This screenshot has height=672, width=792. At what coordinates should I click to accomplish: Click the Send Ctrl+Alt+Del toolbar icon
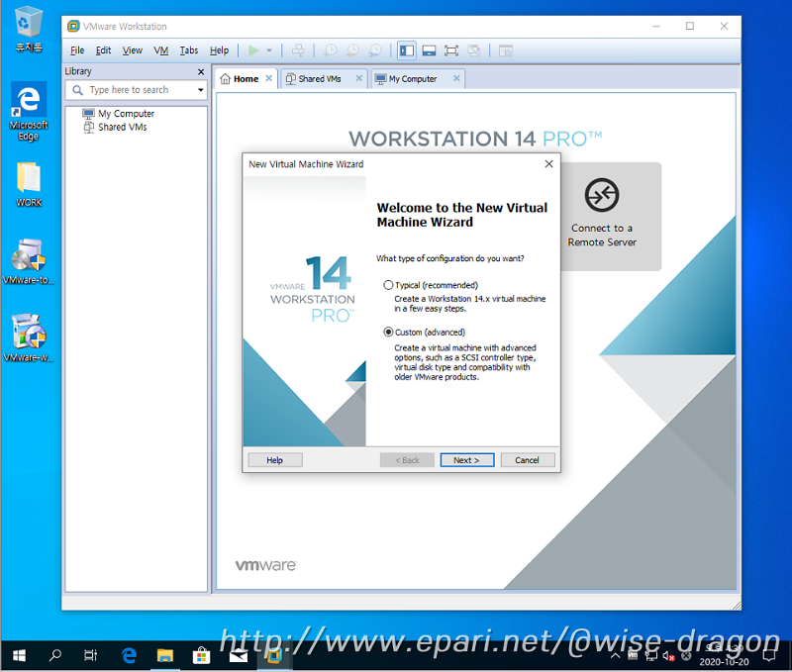pos(298,50)
